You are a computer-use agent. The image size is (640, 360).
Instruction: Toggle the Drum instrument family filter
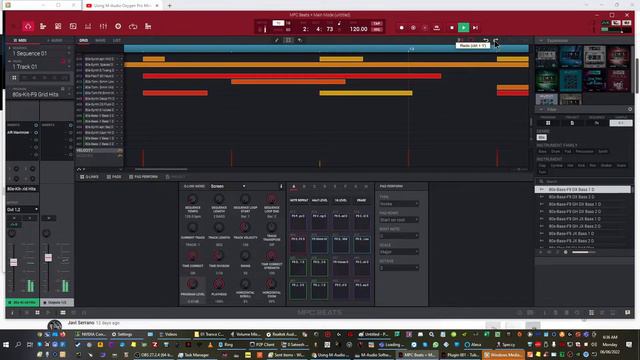click(x=556, y=151)
